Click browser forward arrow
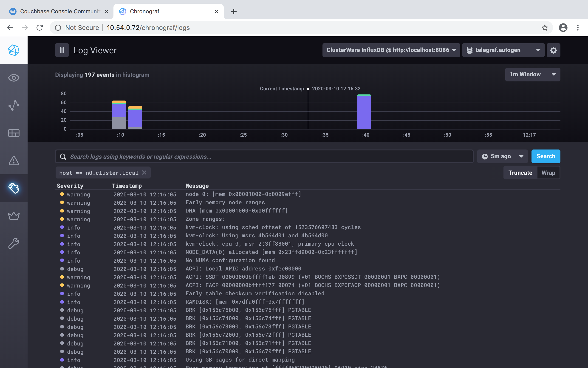Image resolution: width=588 pixels, height=368 pixels. coord(25,28)
